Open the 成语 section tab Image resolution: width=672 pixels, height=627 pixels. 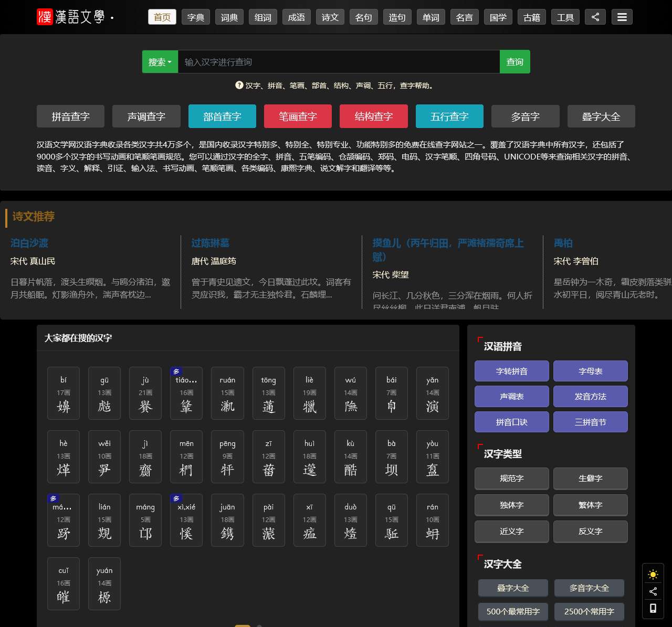point(296,16)
